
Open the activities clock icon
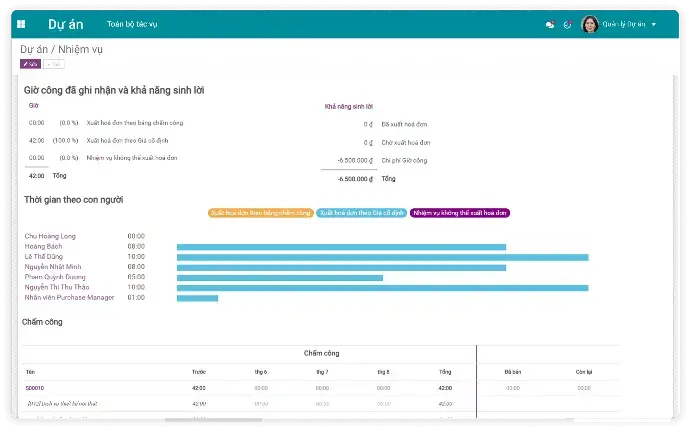click(567, 24)
